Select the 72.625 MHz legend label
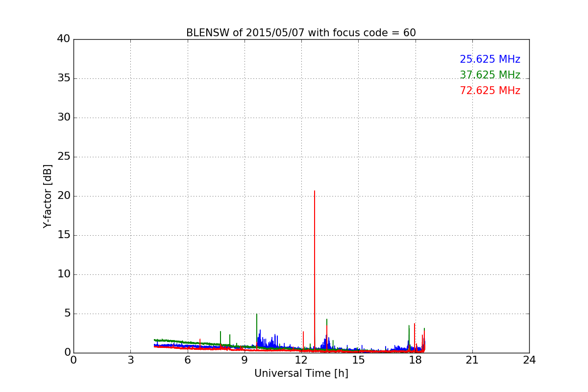Viewport: 588px width, 392px height. [x=490, y=91]
